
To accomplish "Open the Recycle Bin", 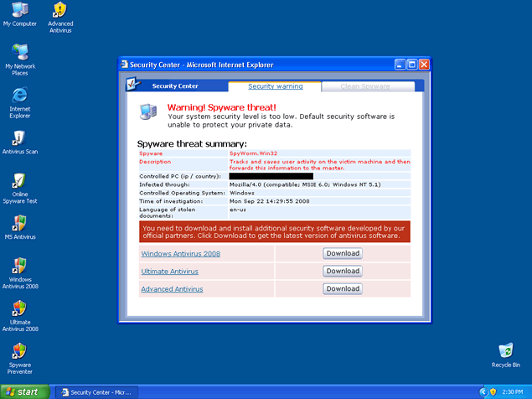I will (x=505, y=351).
